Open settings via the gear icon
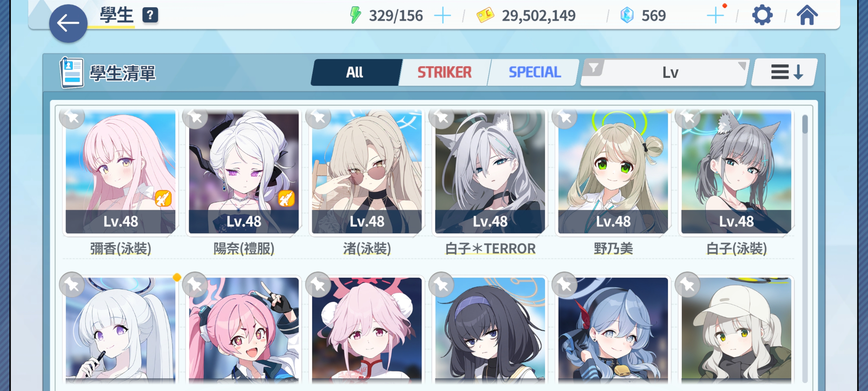Image resolution: width=868 pixels, height=391 pixels. point(762,15)
